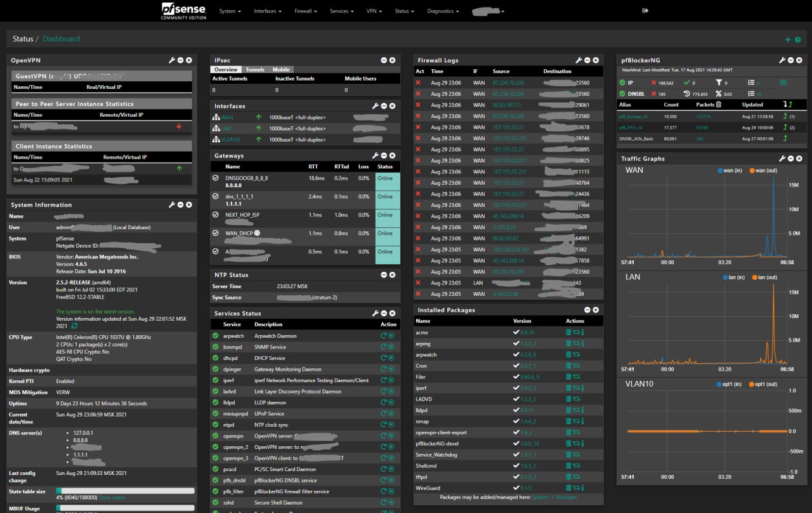Select the DNSGOOG8_8_8_8 gateway row
812x513 pixels.
coord(305,182)
